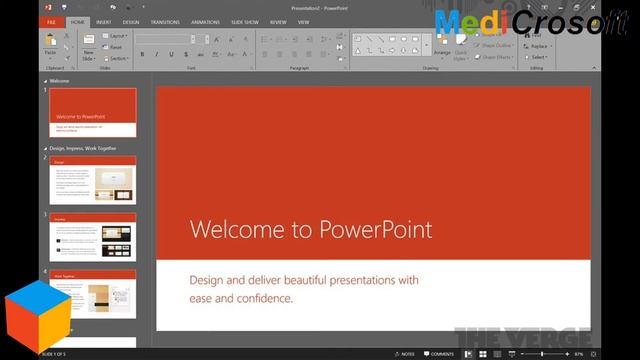
Task: Switch to the VIEW tab
Action: point(303,22)
